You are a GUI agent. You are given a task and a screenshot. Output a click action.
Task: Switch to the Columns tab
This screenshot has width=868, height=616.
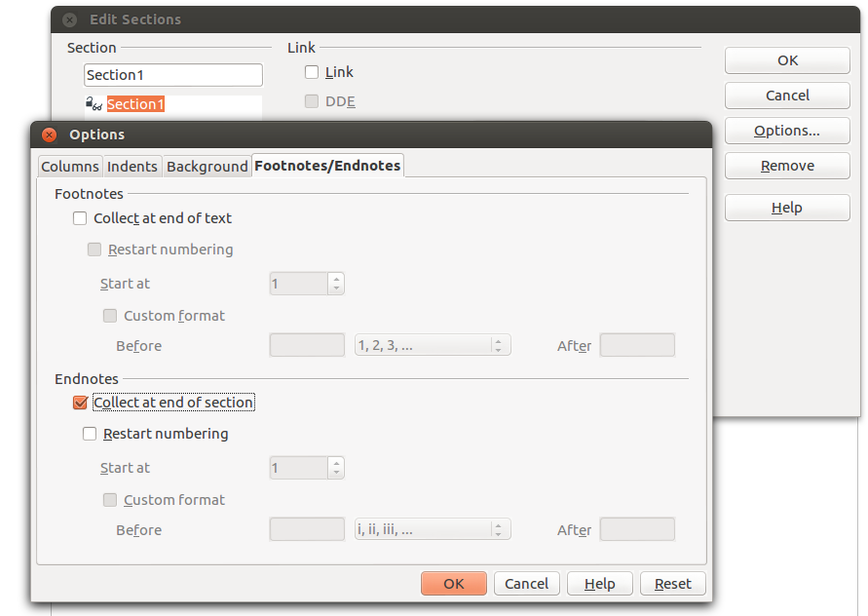pos(70,167)
